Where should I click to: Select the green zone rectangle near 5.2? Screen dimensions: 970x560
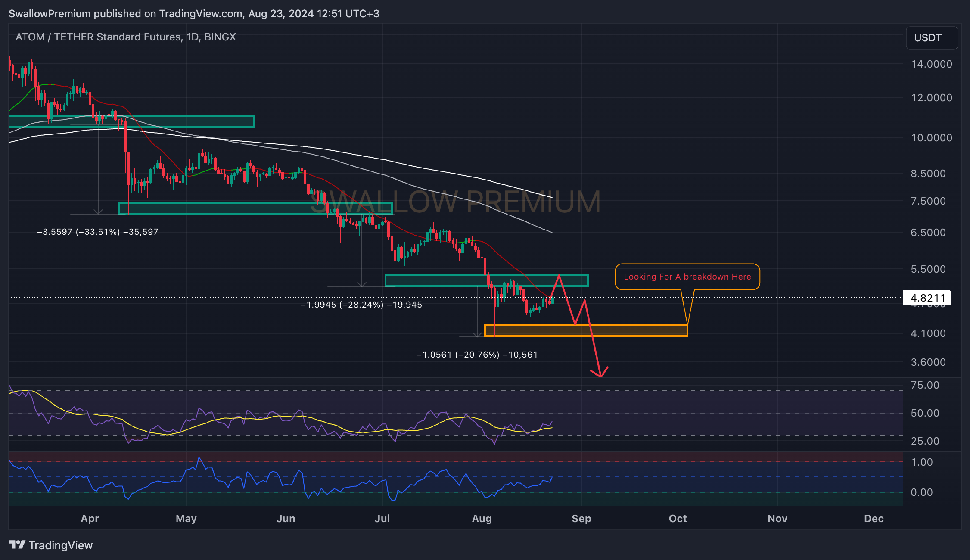point(486,280)
